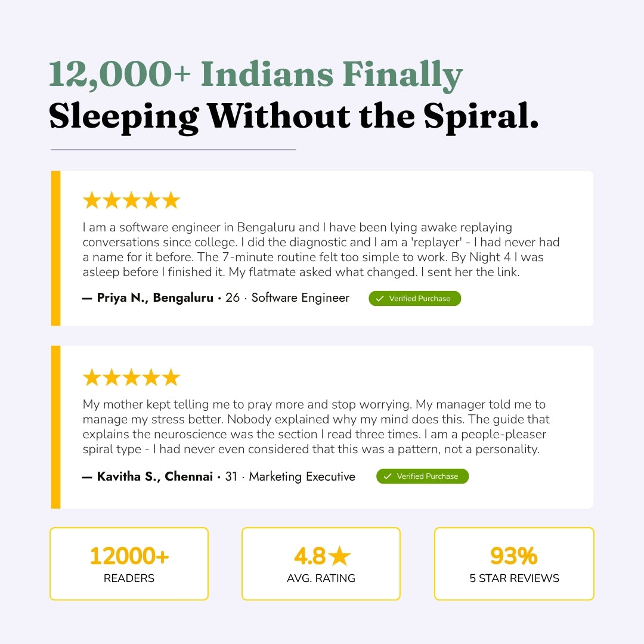Click the third star in Kavitha's review
Screen dimensions: 644x644
pos(131,377)
